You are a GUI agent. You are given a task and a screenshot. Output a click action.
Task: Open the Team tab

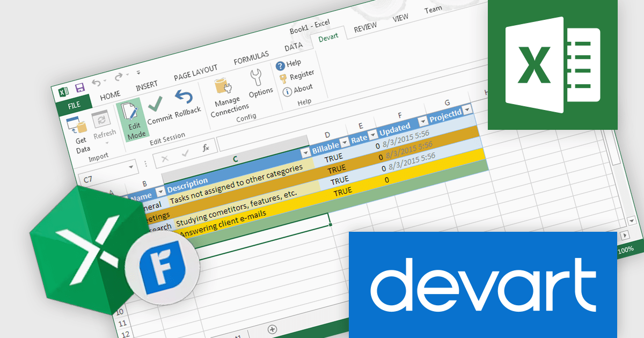[433, 10]
